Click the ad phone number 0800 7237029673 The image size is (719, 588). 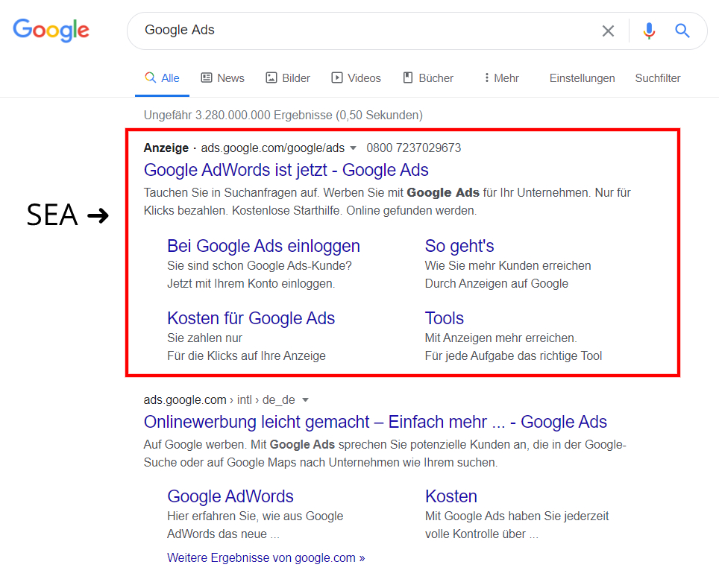point(414,148)
